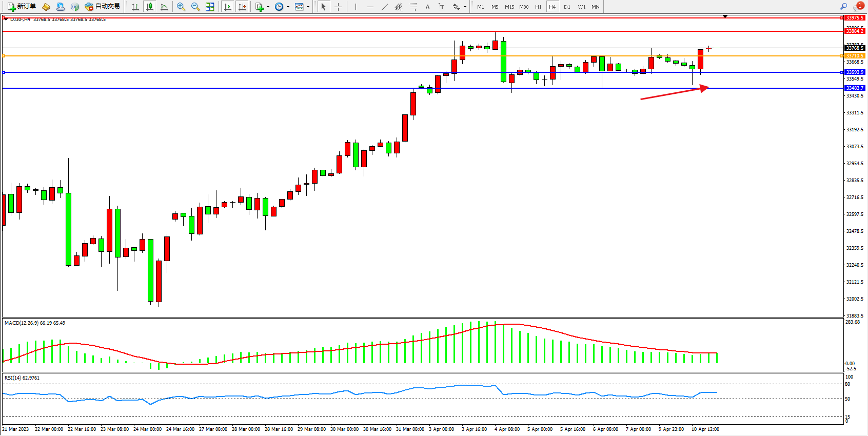The height and width of the screenshot is (436, 868).
Task: Switch chart to bar chart mode
Action: click(135, 7)
